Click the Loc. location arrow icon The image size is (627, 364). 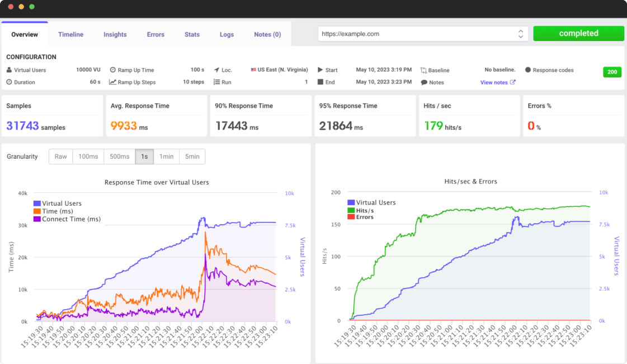216,69
